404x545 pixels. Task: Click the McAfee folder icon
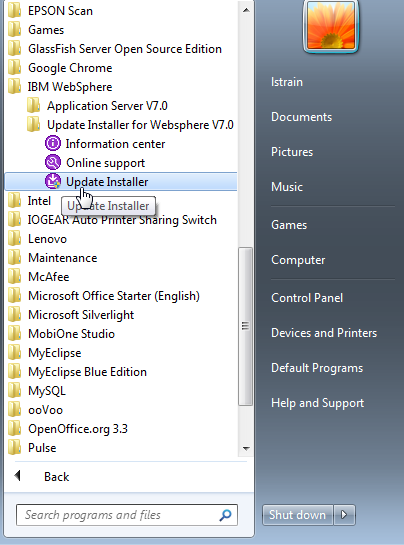15,277
